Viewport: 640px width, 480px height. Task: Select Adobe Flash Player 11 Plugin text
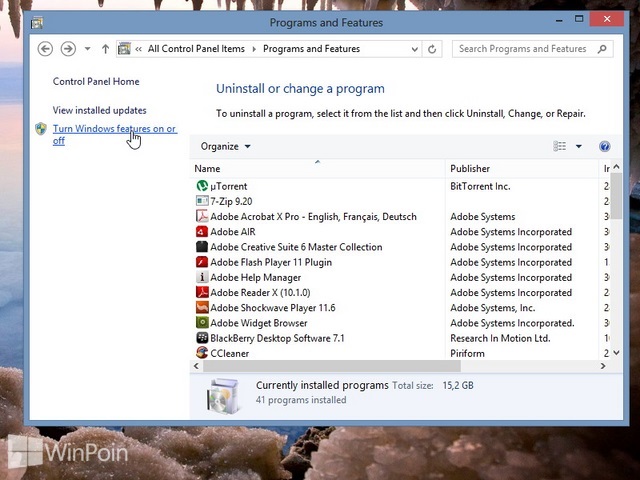[271, 262]
